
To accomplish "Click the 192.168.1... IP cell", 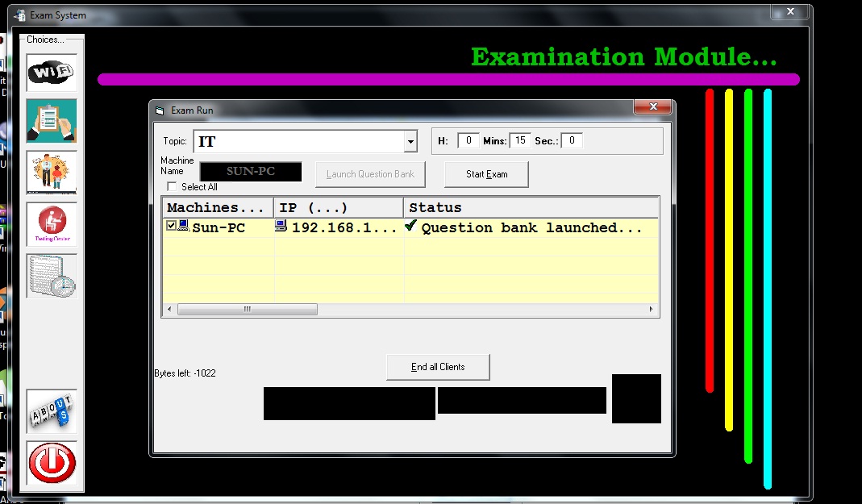I will (344, 227).
